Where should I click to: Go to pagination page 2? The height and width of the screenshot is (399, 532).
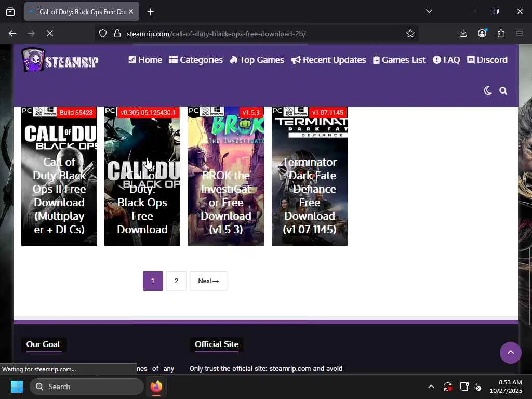[x=176, y=281]
